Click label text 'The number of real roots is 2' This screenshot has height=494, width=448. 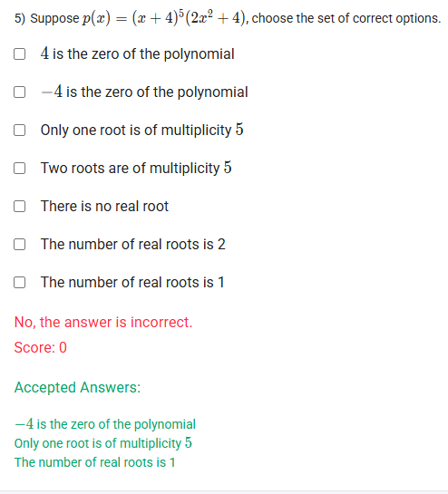[133, 244]
